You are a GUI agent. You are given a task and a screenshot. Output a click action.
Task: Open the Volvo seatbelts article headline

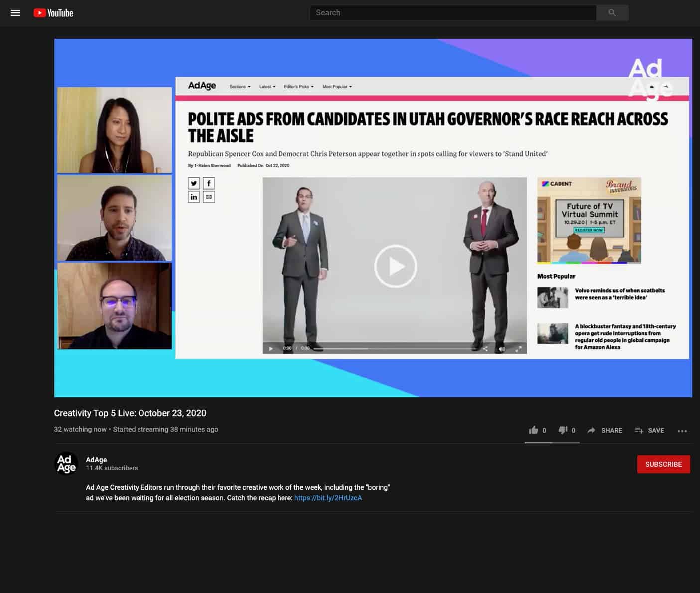(x=620, y=294)
